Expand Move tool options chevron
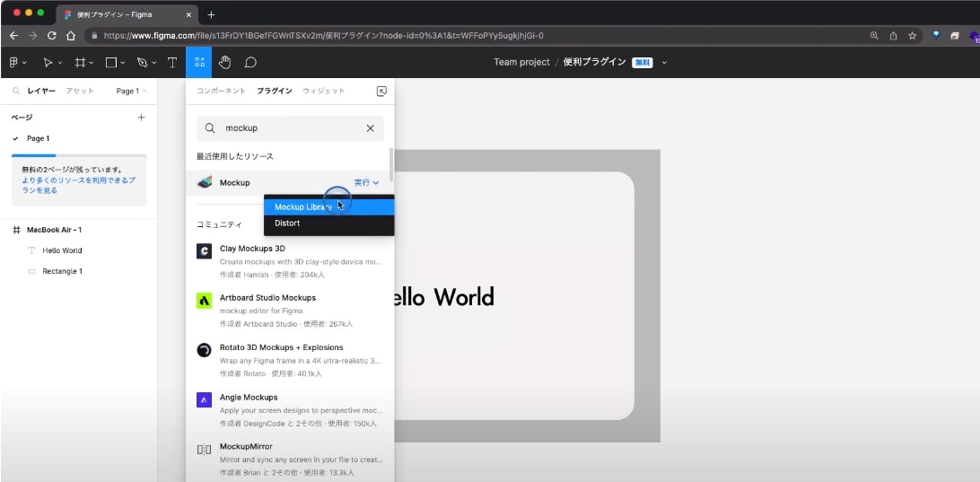980x482 pixels. [x=61, y=63]
